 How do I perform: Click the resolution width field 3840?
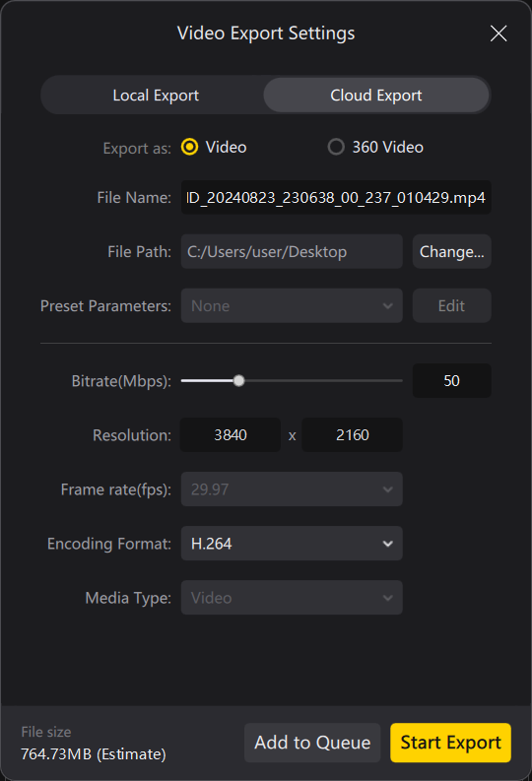[x=231, y=435]
